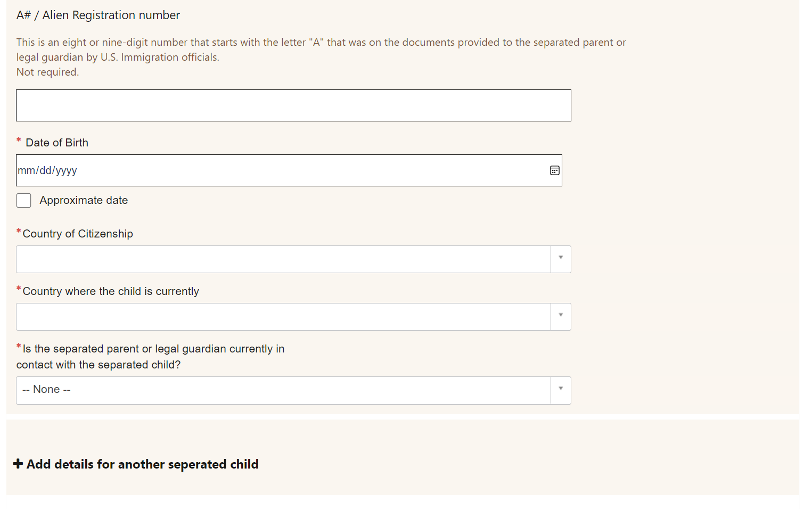Viewport: 812px width, 509px height.
Task: Click inside the child's current country combo box
Action: coord(283,317)
